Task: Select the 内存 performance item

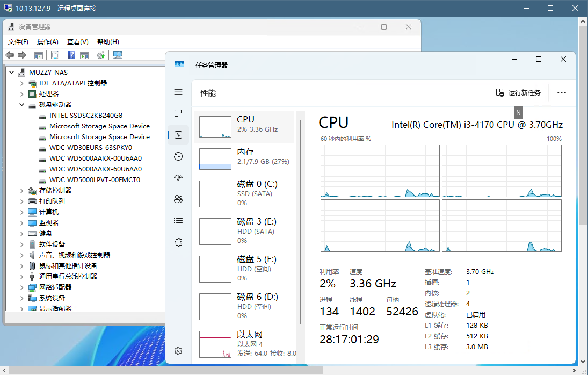Action: (x=244, y=157)
